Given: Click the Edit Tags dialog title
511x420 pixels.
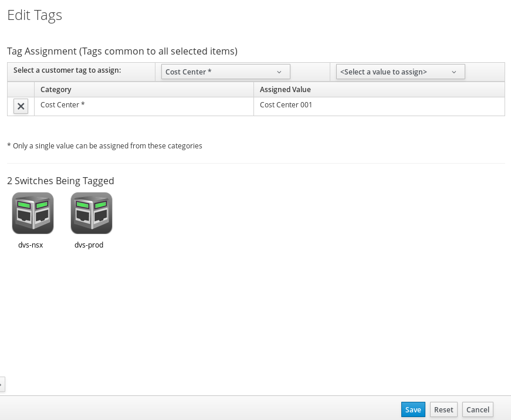Looking at the screenshot, I should point(34,15).
